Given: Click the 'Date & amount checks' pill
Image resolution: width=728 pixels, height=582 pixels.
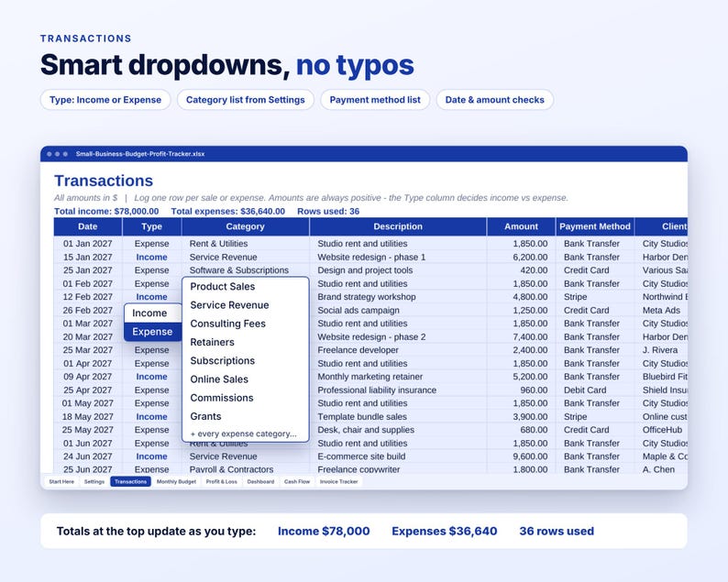Looking at the screenshot, I should [x=495, y=100].
